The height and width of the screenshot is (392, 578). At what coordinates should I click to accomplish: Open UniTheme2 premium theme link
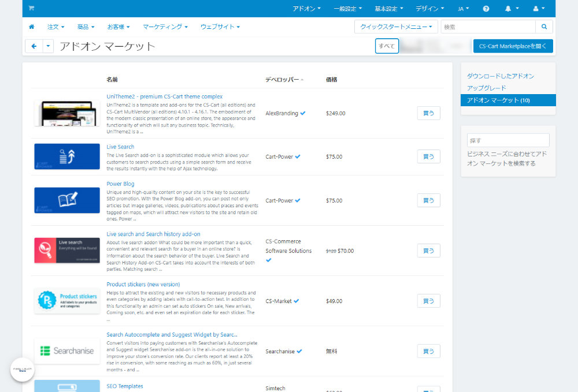pyautogui.click(x=164, y=96)
